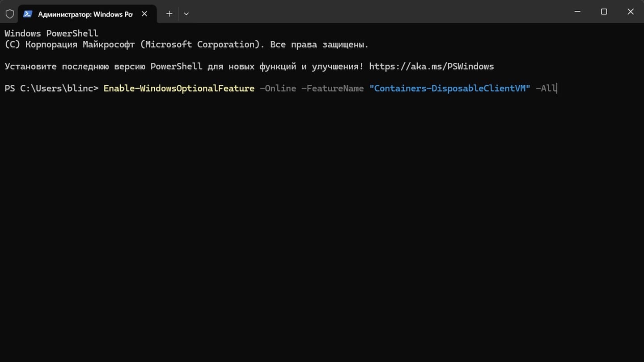
Task: Click the PS C:\Users\blinc> prompt
Action: 51,88
